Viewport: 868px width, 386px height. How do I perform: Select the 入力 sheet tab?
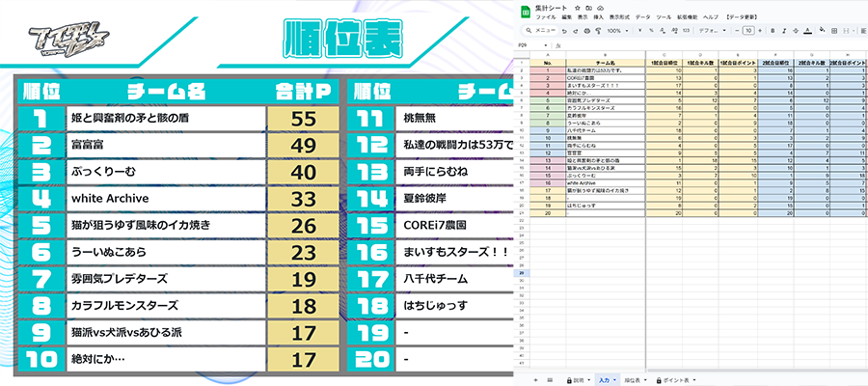pos(604,380)
